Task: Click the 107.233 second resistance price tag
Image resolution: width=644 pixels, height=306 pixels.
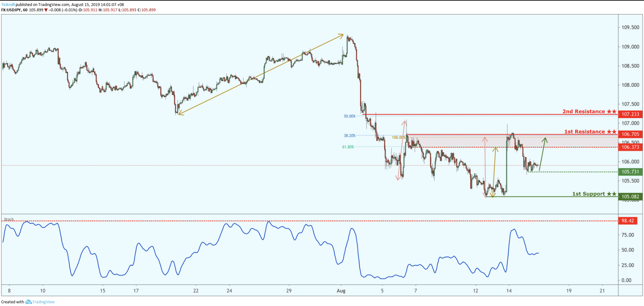Action: [630, 114]
